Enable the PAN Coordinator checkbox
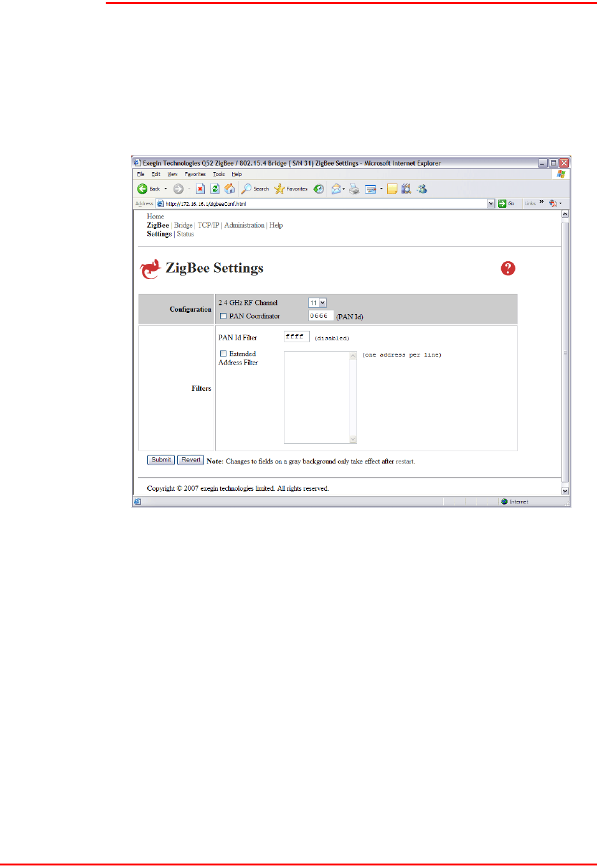The width and height of the screenshot is (597, 868). (x=223, y=316)
